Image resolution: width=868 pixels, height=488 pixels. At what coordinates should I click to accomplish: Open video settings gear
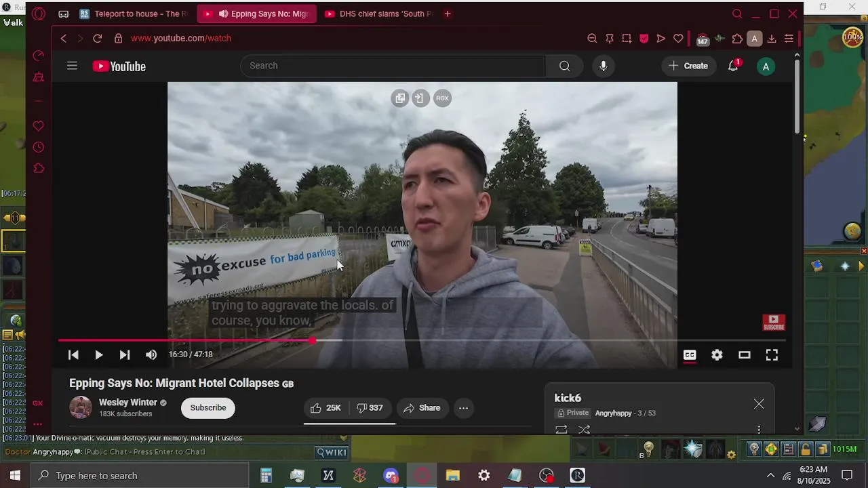click(x=717, y=355)
